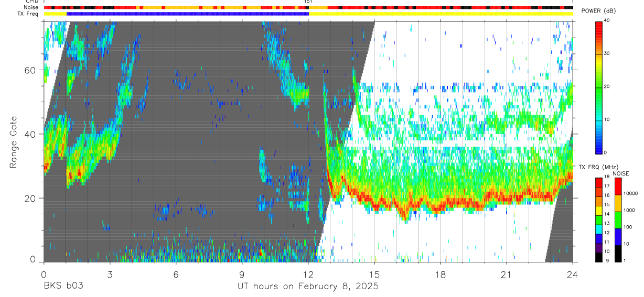The height and width of the screenshot is (297, 644).
Task: Click the '13' label on TX FRQ legend
Action: point(607,223)
